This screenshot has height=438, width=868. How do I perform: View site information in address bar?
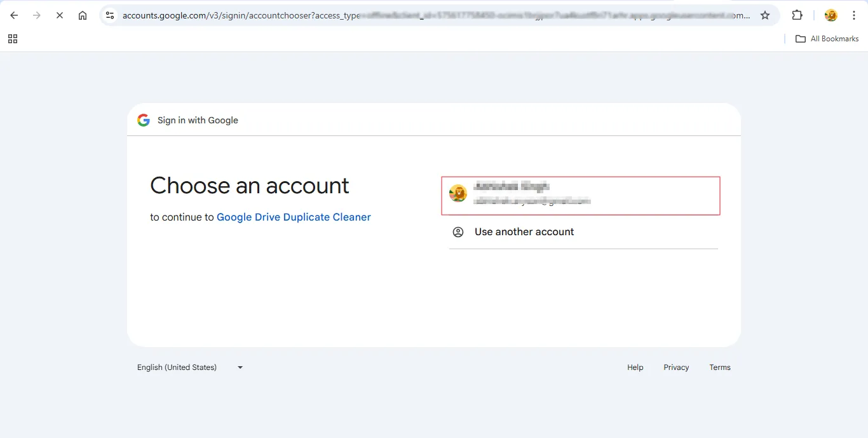(x=110, y=15)
